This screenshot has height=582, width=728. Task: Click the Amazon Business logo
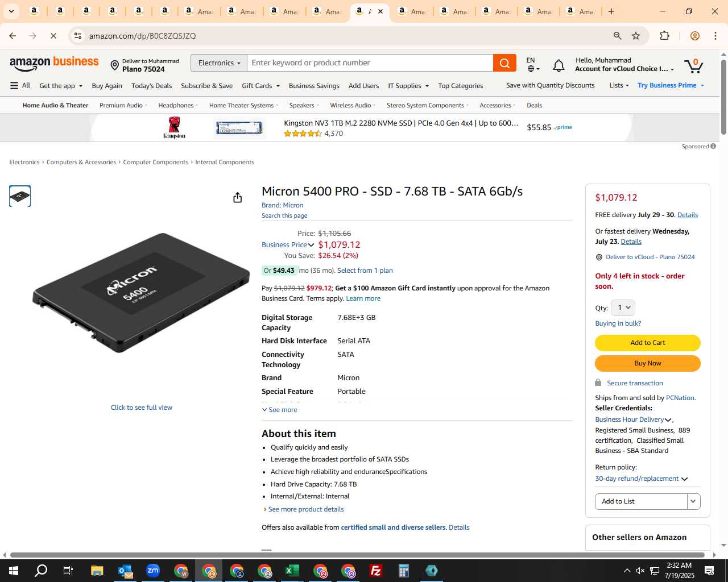pyautogui.click(x=54, y=64)
